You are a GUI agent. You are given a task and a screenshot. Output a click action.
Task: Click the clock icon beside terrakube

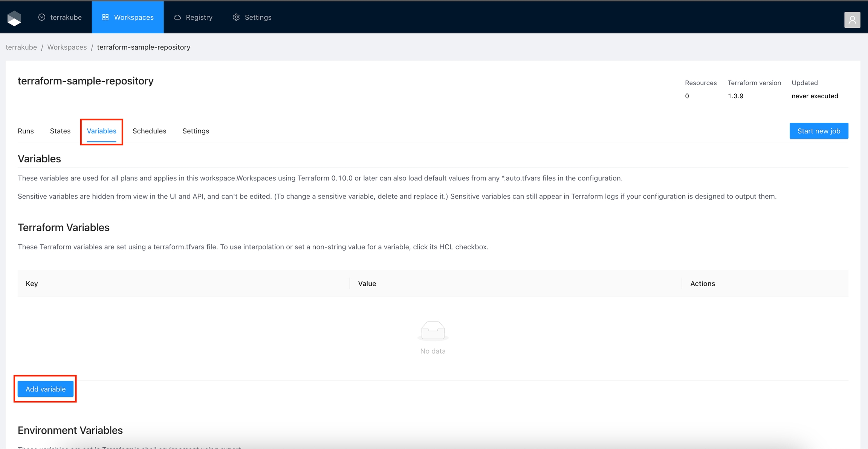click(x=42, y=17)
